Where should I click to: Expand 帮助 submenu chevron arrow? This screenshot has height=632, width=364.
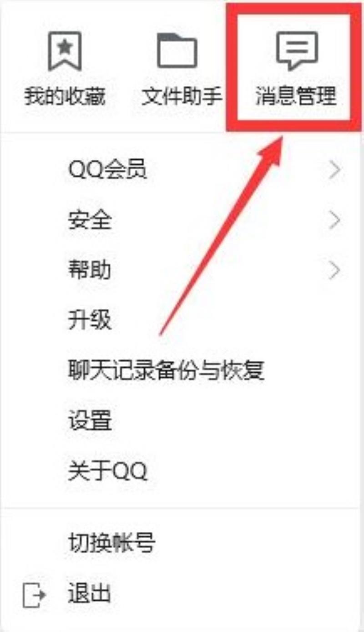tap(335, 270)
